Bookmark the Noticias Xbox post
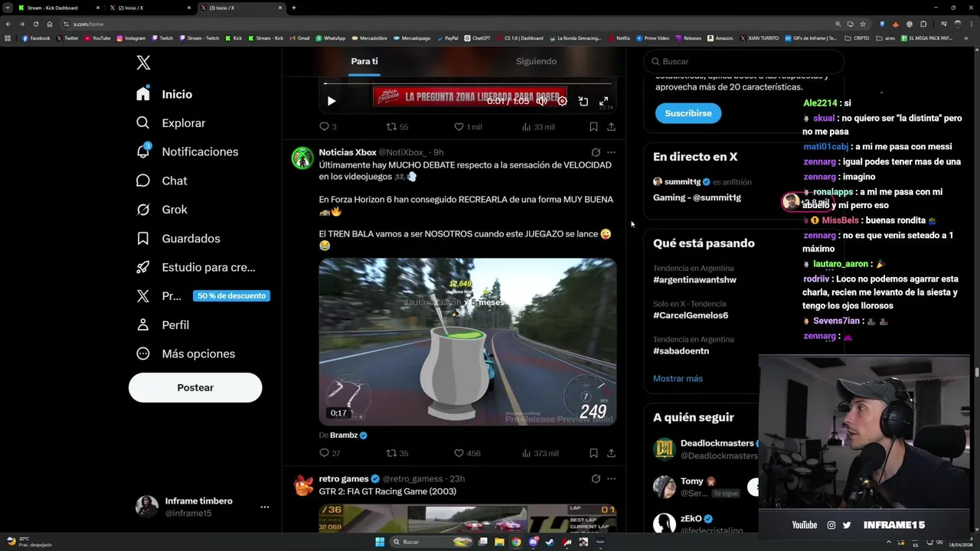The image size is (980, 551). pyautogui.click(x=593, y=453)
